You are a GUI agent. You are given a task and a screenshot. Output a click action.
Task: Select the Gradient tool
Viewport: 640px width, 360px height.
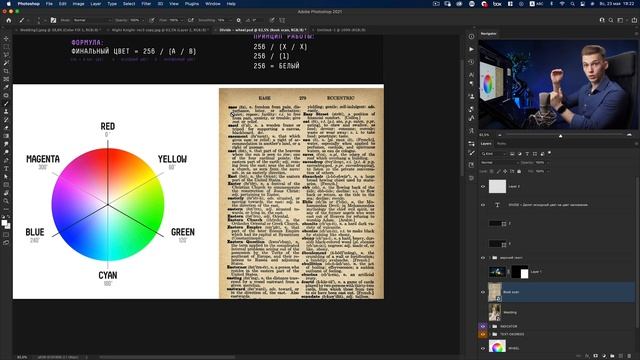(x=6, y=136)
